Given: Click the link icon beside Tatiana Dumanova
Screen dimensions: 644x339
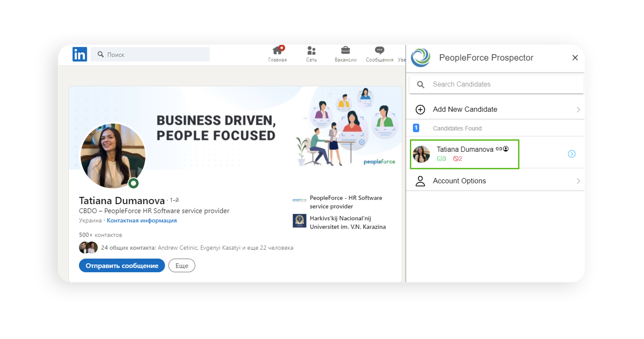Looking at the screenshot, I should pos(499,149).
